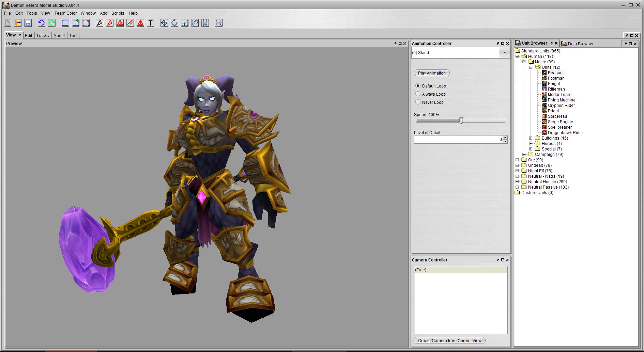Expand the Buildings (16) folder
Screen dimensions: 644x352
tap(531, 138)
